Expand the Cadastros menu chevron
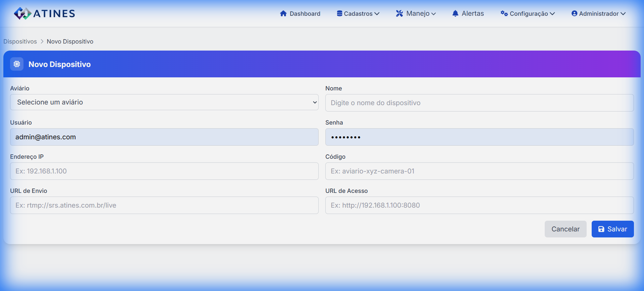The width and height of the screenshot is (644, 291). click(377, 14)
